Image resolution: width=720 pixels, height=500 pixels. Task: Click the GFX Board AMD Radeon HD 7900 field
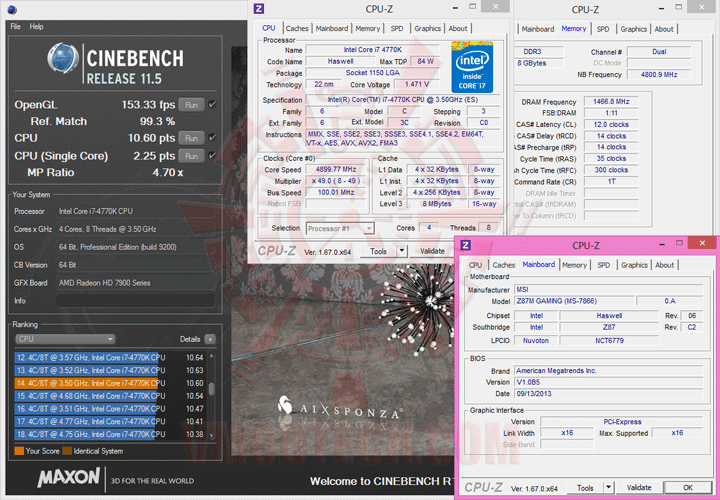135,283
